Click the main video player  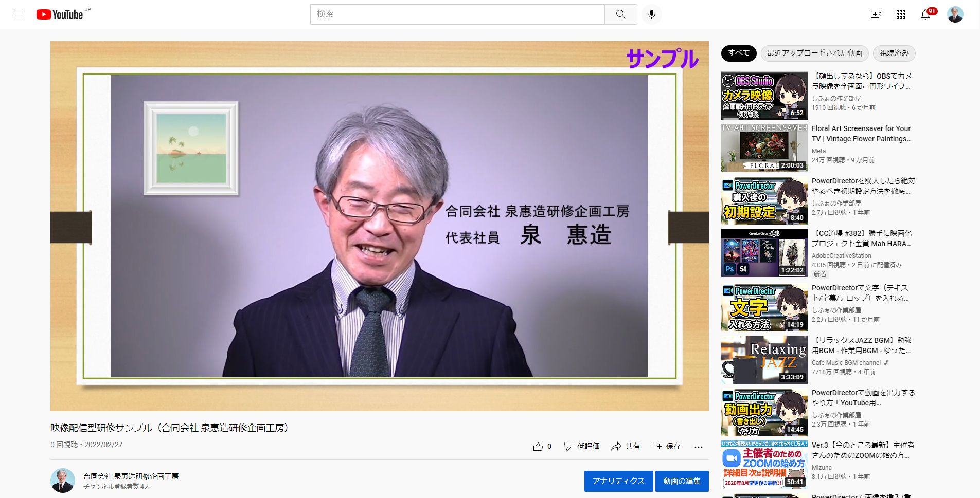point(380,226)
